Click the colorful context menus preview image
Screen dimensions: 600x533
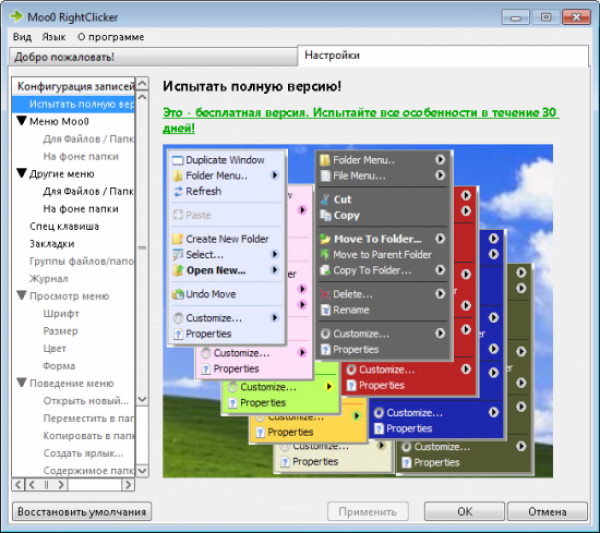(x=358, y=311)
